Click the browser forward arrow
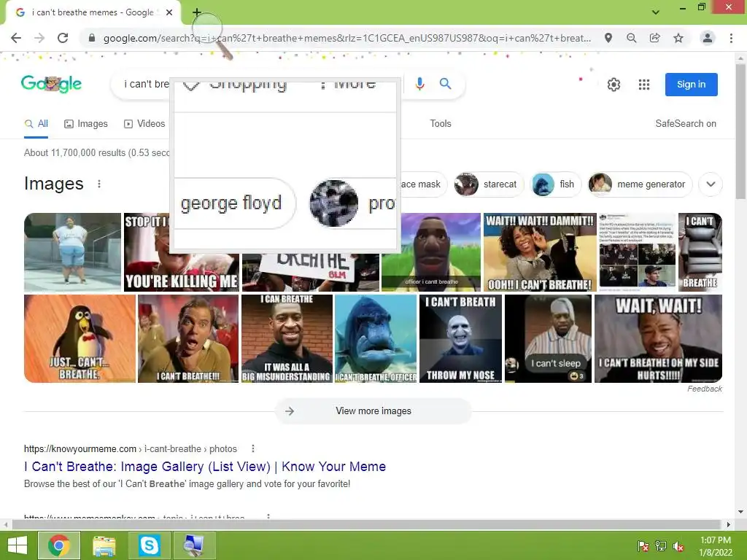This screenshot has width=747, height=560. [x=39, y=38]
